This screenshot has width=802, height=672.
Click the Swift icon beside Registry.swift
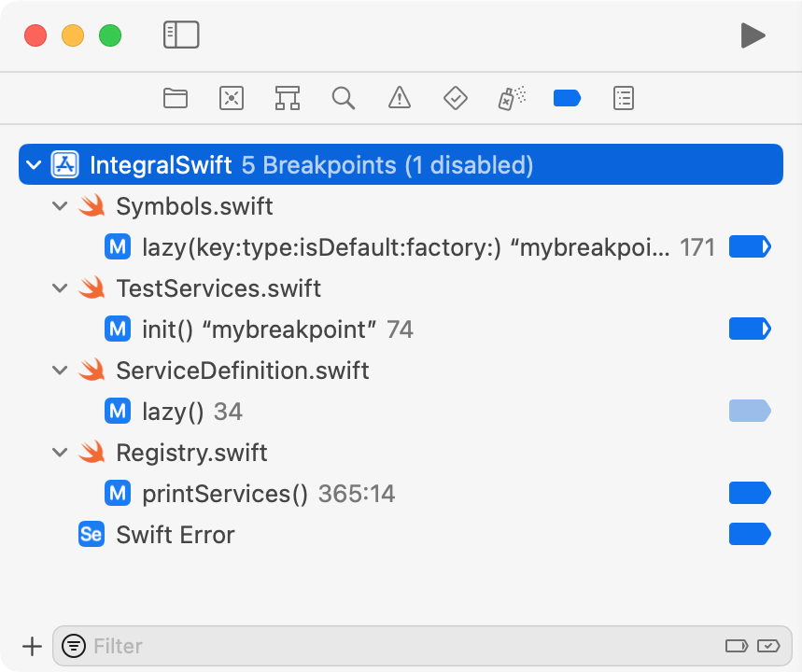pos(91,453)
